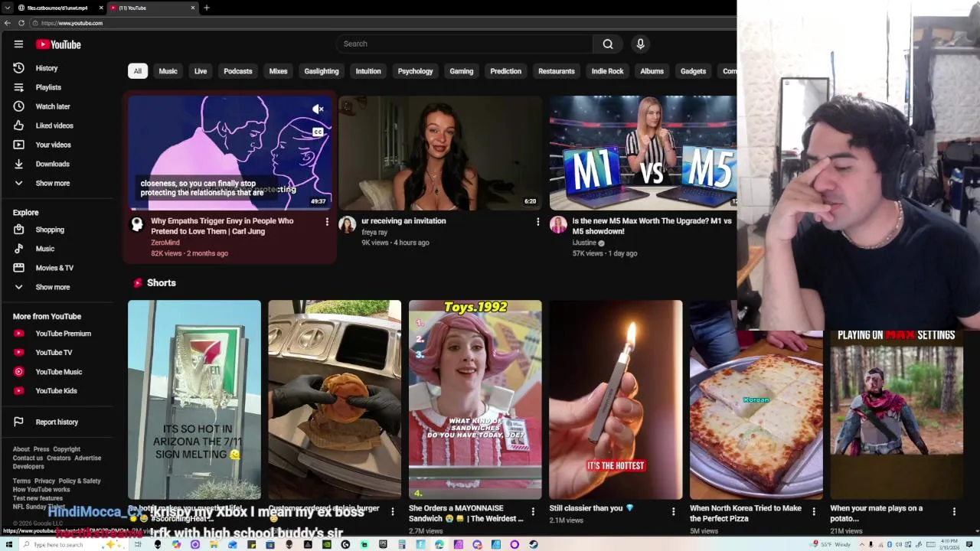Open more options for 'ur receiving an invitation'
Screen dimensions: 980x551
coord(537,222)
